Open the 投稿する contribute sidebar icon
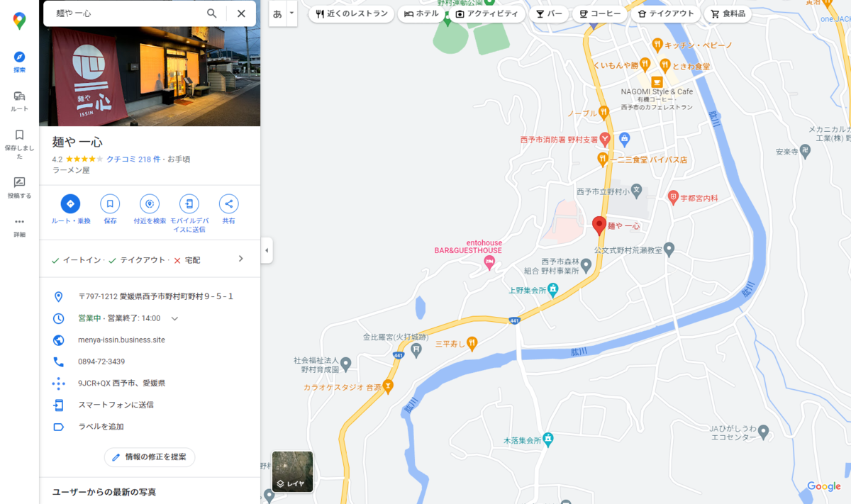851x504 pixels. pyautogui.click(x=19, y=187)
